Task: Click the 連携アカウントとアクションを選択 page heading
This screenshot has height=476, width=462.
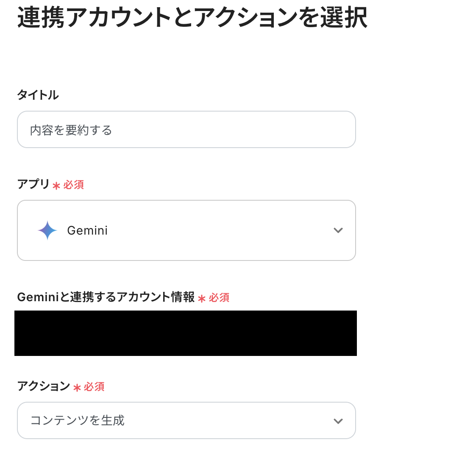Action: [192, 18]
